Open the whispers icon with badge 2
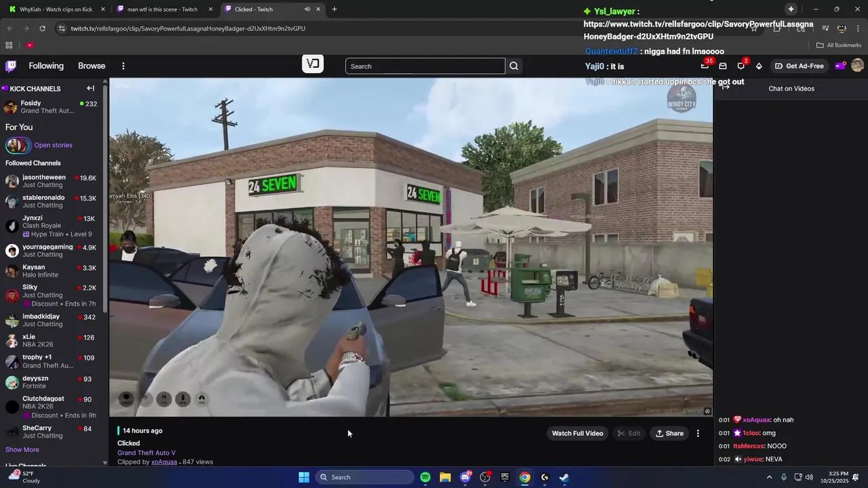 (741, 66)
